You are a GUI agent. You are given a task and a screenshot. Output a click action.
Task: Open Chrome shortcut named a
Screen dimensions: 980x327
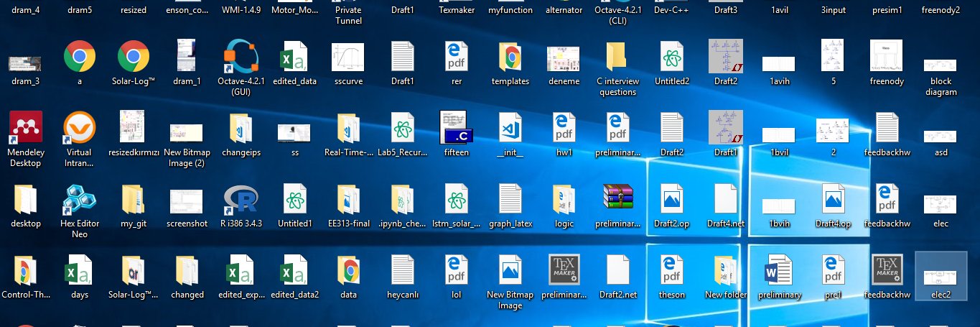[x=80, y=57]
